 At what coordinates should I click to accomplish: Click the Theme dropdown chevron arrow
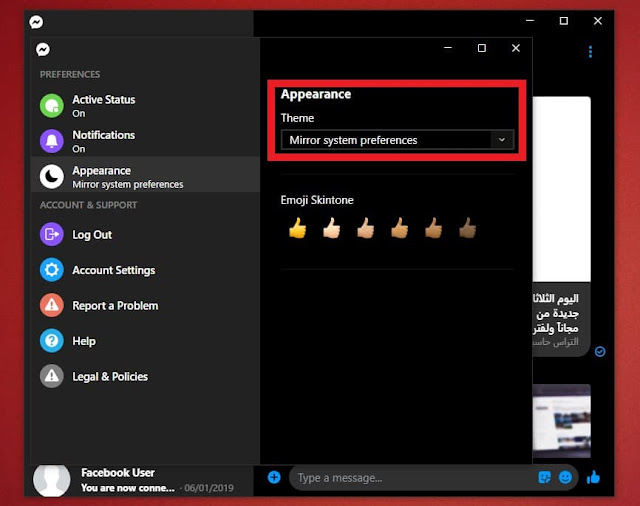point(502,140)
